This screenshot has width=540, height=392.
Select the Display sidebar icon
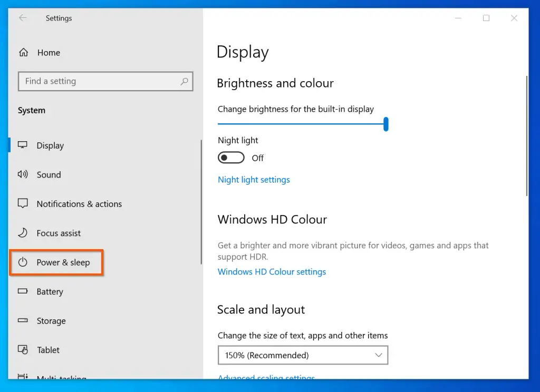pyautogui.click(x=22, y=145)
